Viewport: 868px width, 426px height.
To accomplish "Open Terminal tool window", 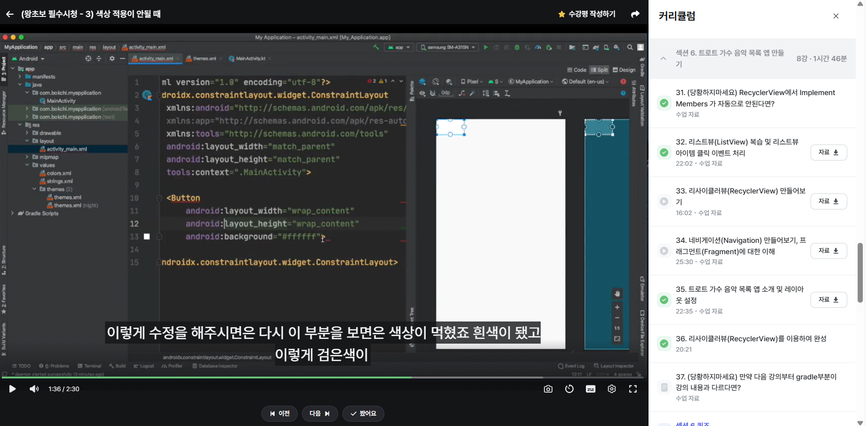I will (89, 366).
